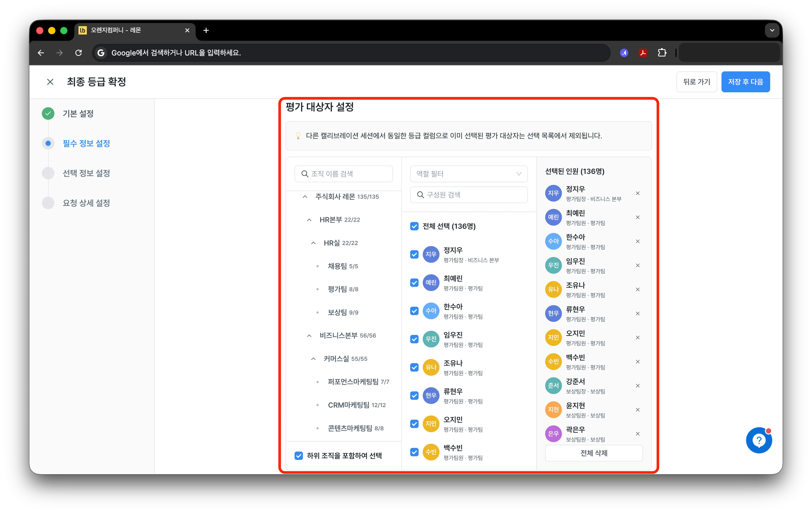The width and height of the screenshot is (812, 513).
Task: Remove 최예린 from selected list
Action: click(638, 217)
